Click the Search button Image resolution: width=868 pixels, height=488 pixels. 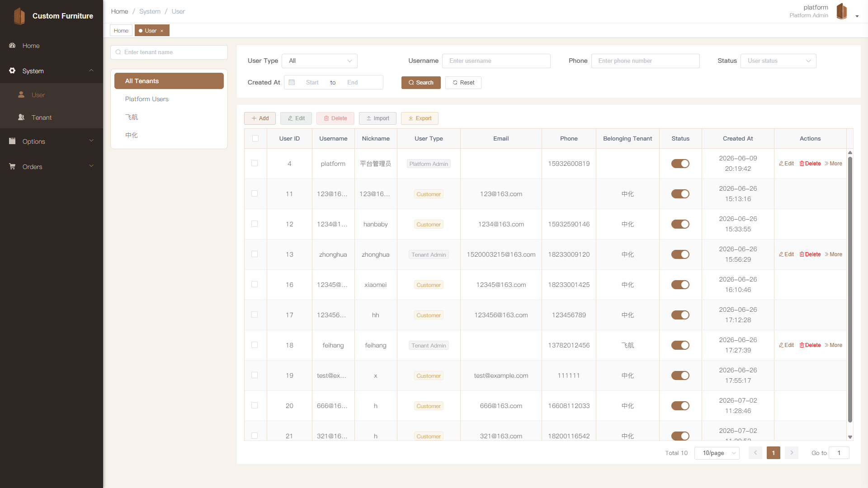(421, 83)
